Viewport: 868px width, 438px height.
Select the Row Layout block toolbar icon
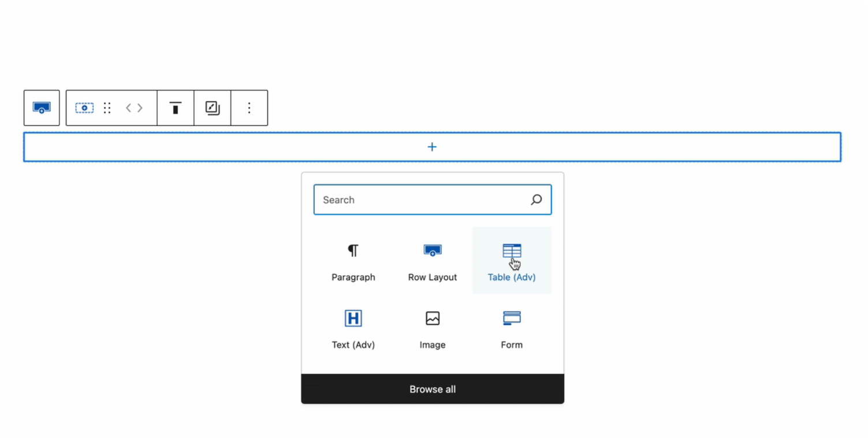pos(41,107)
